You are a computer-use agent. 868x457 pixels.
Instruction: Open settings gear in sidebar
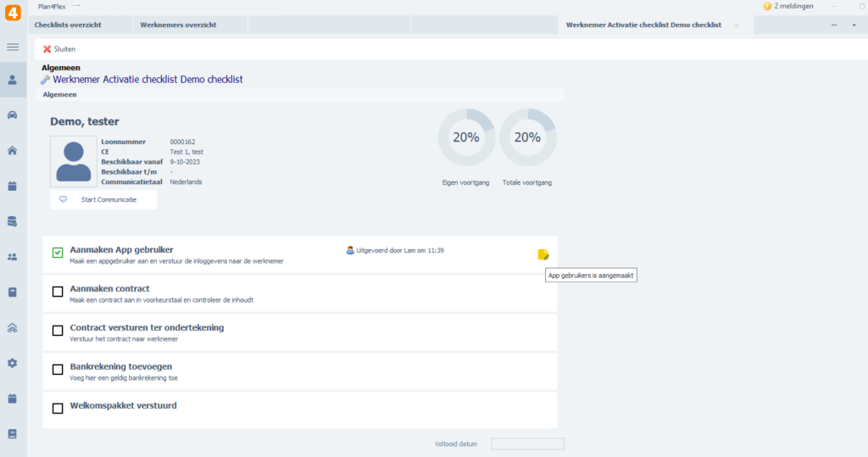(13, 363)
